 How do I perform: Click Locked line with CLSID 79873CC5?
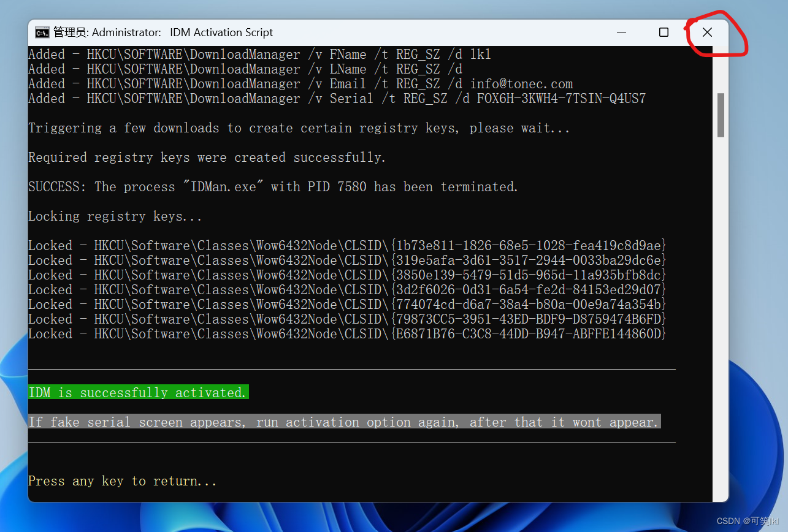tap(347, 319)
